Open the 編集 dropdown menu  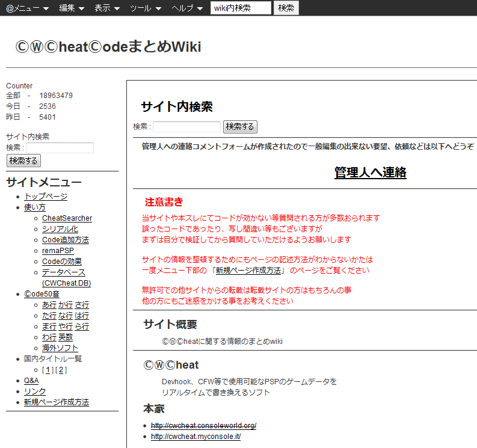click(x=72, y=8)
